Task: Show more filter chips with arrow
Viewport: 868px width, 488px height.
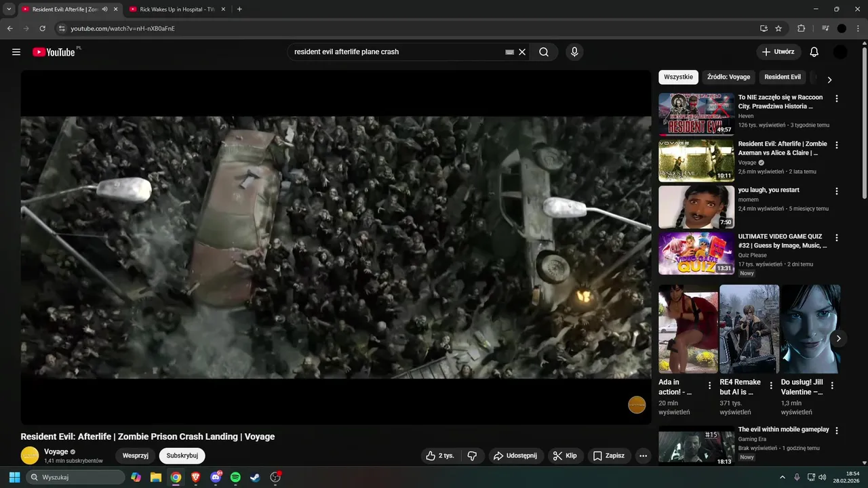Action: point(829,79)
